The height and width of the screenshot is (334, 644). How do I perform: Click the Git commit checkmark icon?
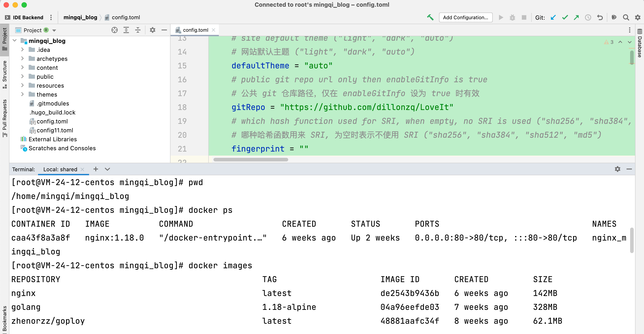[565, 17]
